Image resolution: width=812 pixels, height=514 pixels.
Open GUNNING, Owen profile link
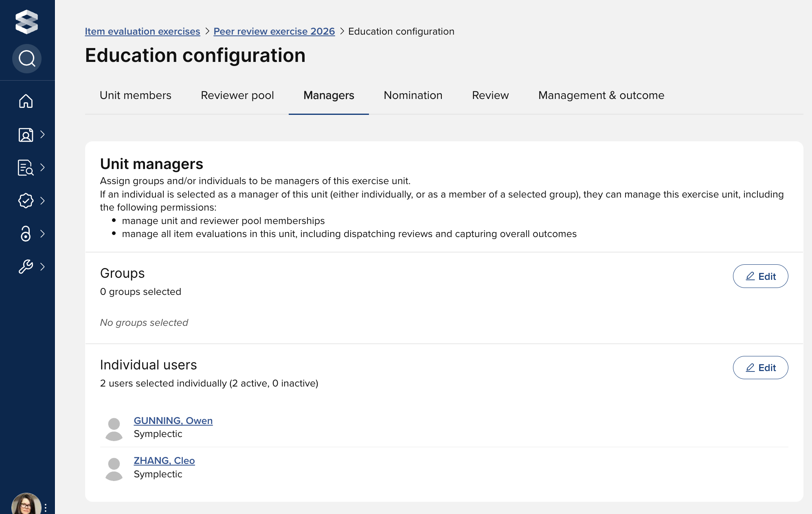coord(173,421)
